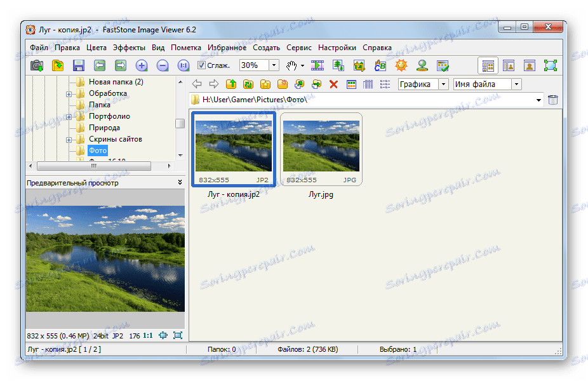Open the settings checklist icon
This screenshot has width=588, height=381.
click(x=443, y=65)
